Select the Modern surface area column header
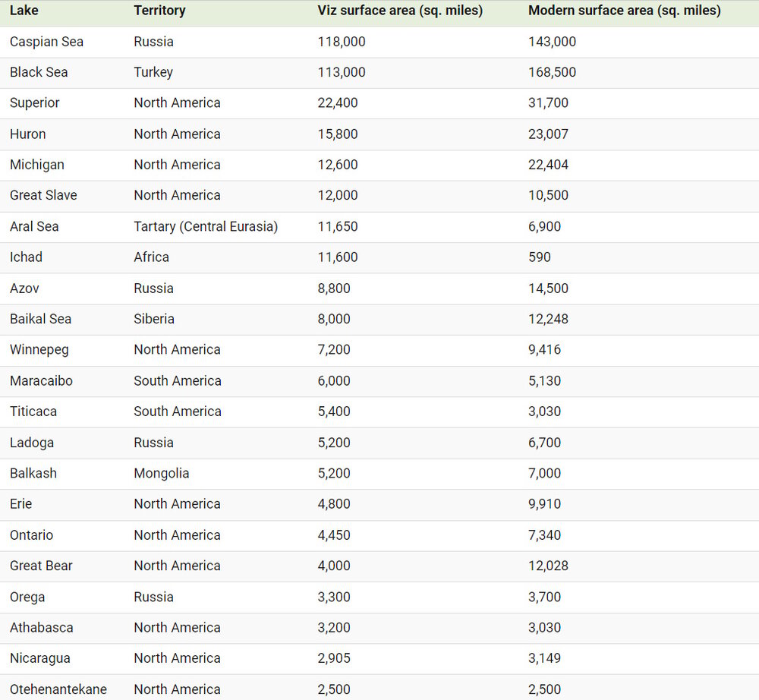 point(624,11)
